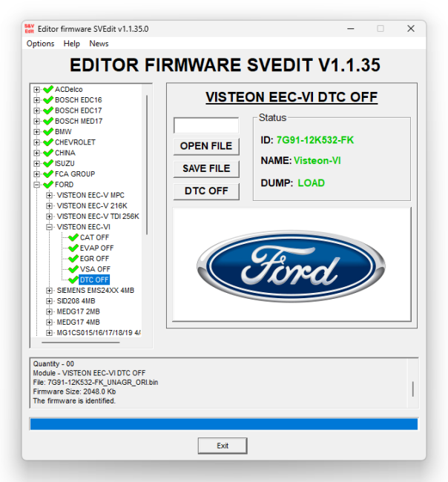
Task: Click the green checkmark beside CAT OFF
Action: pos(73,237)
